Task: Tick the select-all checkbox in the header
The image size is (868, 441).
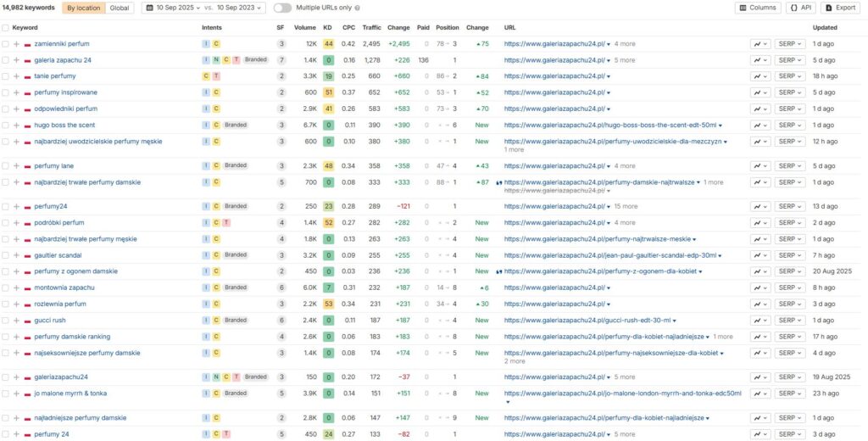Action: click(x=6, y=28)
